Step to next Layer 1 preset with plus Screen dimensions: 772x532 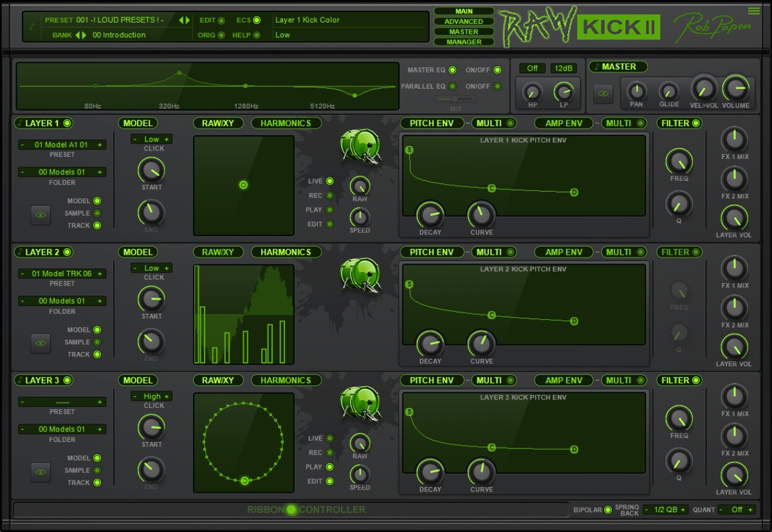point(100,145)
